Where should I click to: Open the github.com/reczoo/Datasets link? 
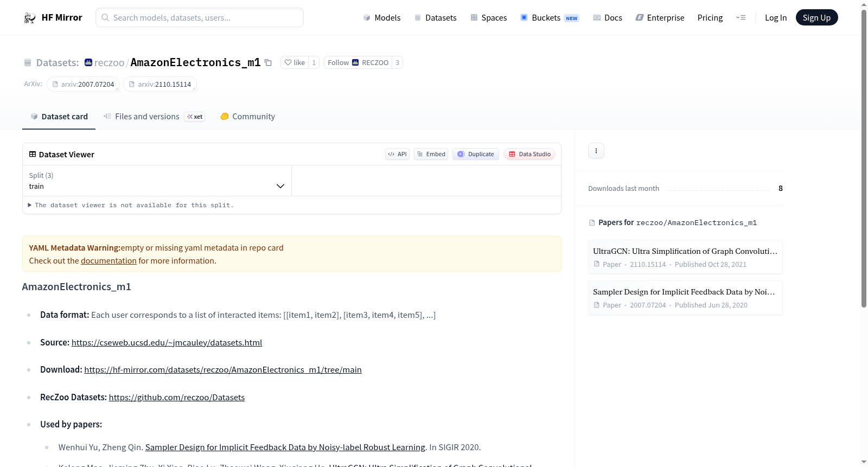tap(177, 398)
